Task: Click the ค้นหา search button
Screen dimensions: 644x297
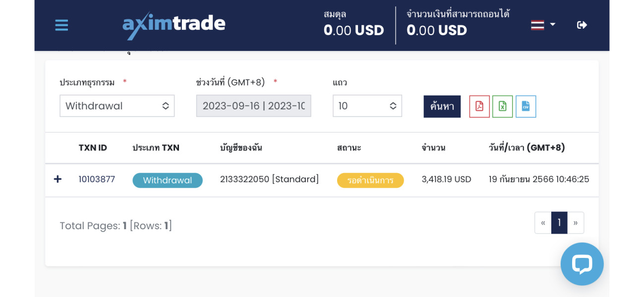Action: (442, 106)
